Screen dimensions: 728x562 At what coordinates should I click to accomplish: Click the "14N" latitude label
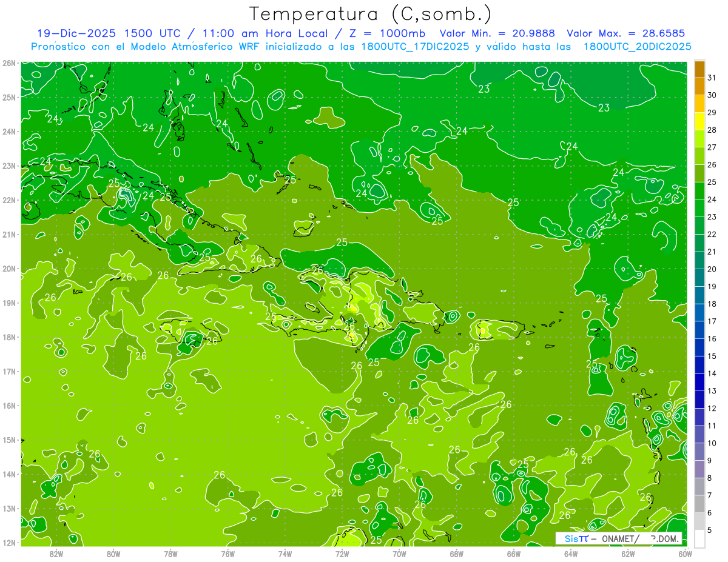[x=9, y=474]
